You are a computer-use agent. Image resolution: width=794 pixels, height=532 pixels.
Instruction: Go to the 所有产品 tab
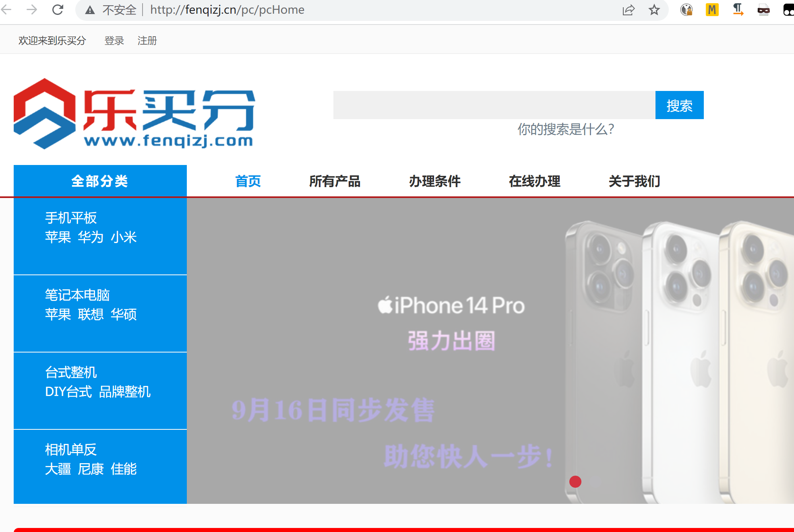point(335,181)
